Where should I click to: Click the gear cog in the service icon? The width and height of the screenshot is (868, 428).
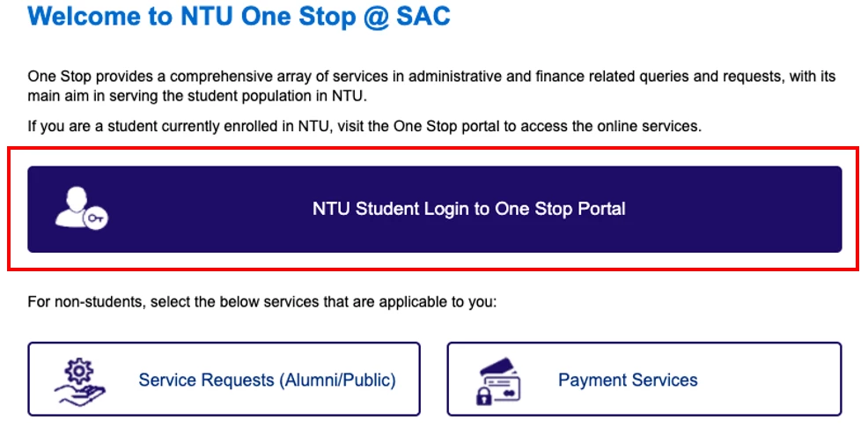[x=79, y=371]
